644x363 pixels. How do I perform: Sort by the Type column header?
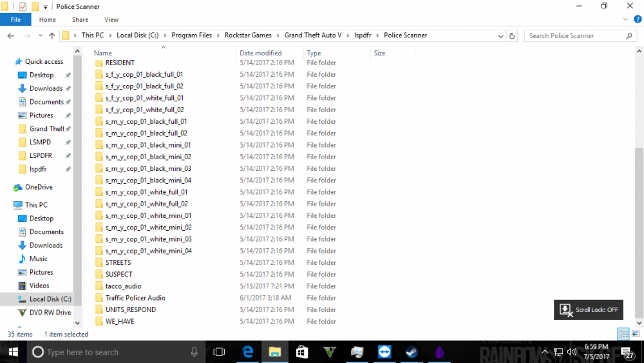314,53
